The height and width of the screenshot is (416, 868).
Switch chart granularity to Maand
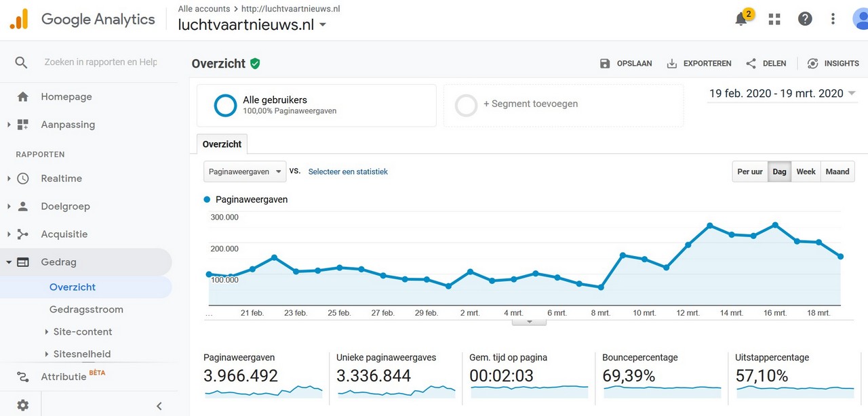[x=837, y=172]
